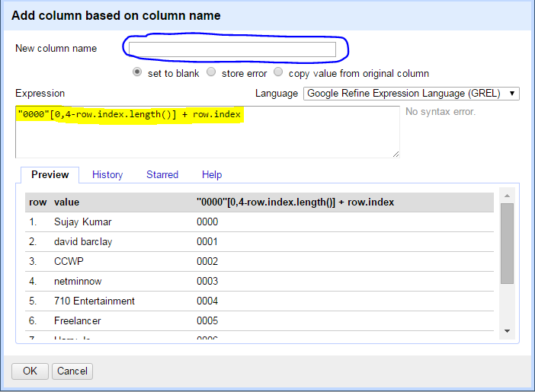This screenshot has width=535, height=392.
Task: Choose 'copy value from original column' option
Action: (x=278, y=72)
